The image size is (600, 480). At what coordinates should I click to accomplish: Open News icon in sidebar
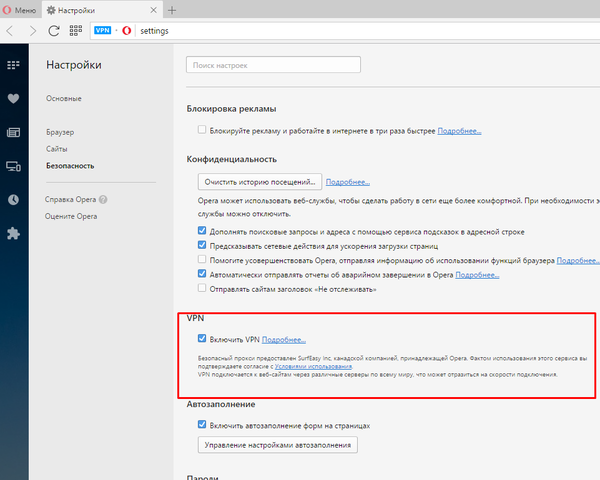[x=13, y=132]
